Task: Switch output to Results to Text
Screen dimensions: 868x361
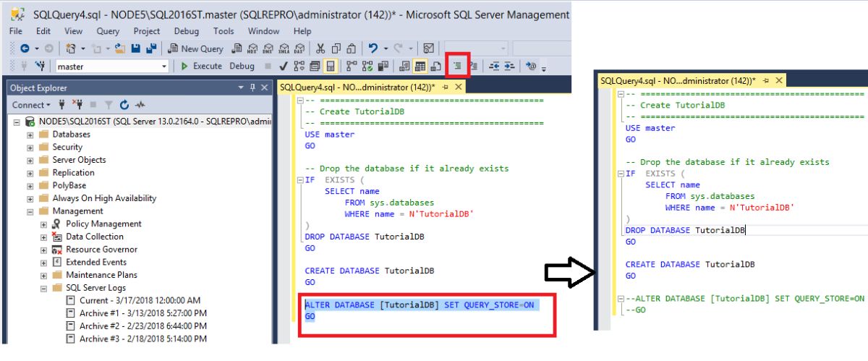Action: pyautogui.click(x=404, y=66)
